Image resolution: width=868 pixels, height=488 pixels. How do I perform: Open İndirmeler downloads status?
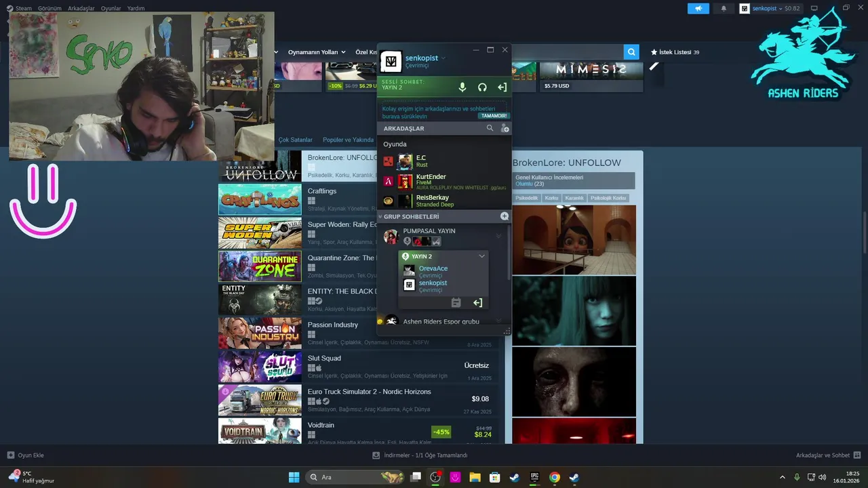[x=420, y=455]
